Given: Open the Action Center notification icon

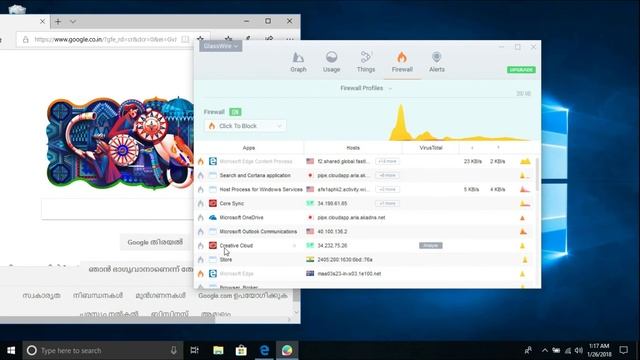Looking at the screenshot, I should 623,350.
